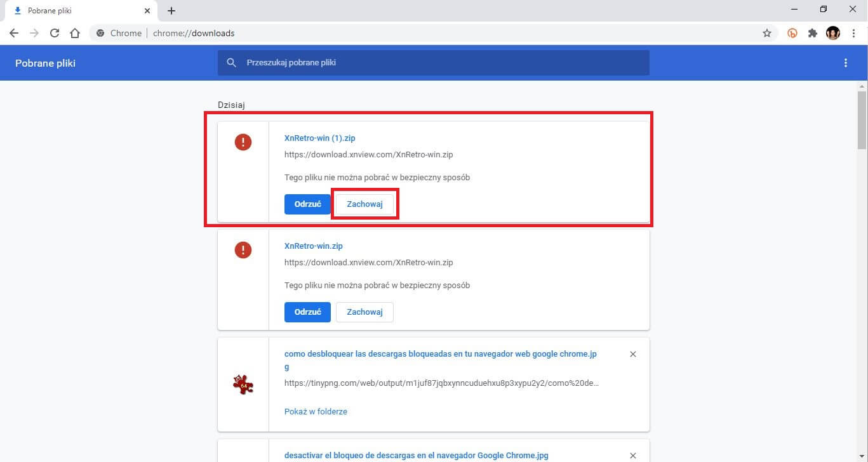Image resolution: width=868 pixels, height=462 pixels.
Task: Minimize the Chrome window
Action: [795, 10]
